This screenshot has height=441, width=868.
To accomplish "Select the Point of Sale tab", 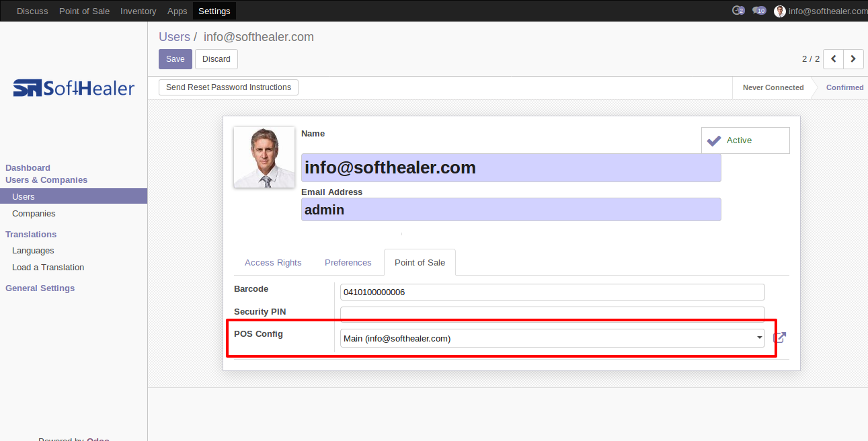I will point(420,263).
